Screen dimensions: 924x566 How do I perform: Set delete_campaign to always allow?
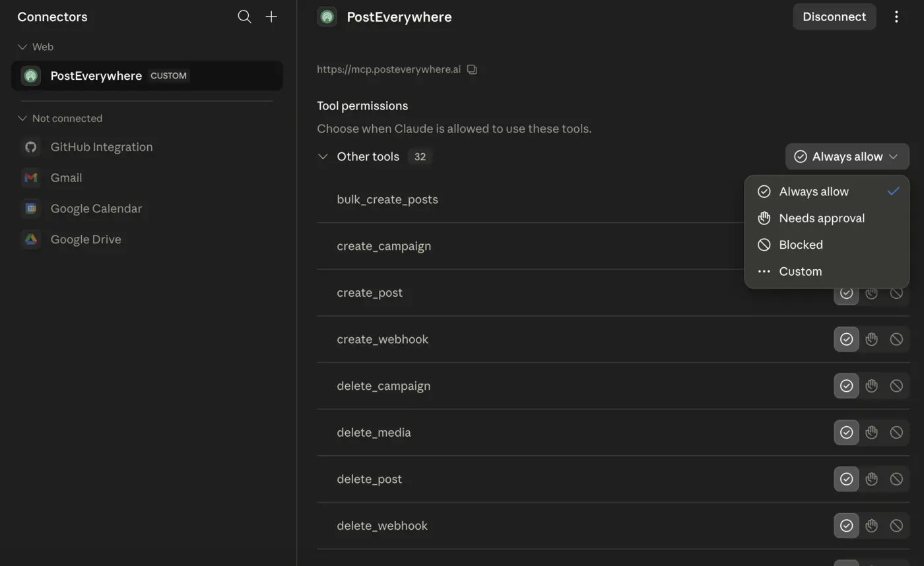tap(846, 386)
